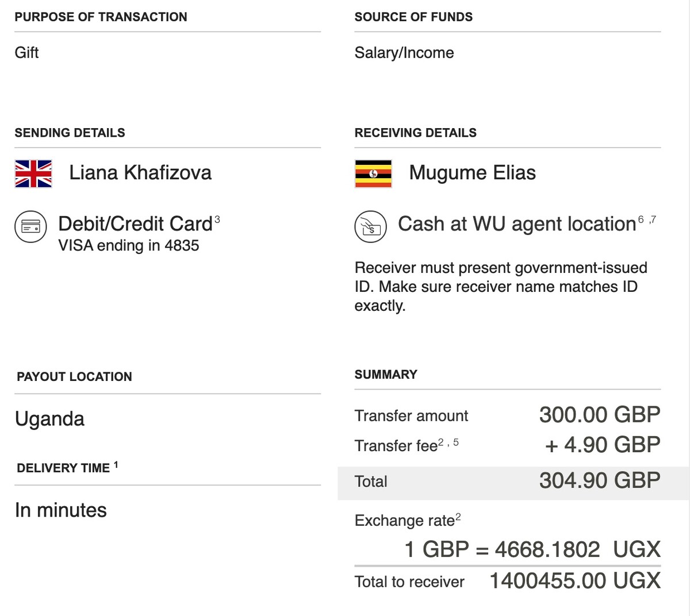Image resolution: width=690 pixels, height=616 pixels.
Task: Click the Total to receiver UGX amount
Action: [574, 580]
